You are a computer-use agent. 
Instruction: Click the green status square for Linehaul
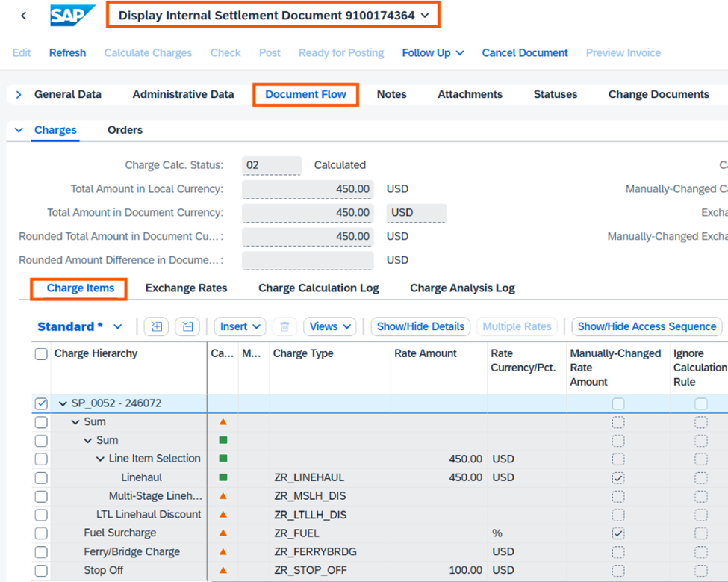coord(222,477)
